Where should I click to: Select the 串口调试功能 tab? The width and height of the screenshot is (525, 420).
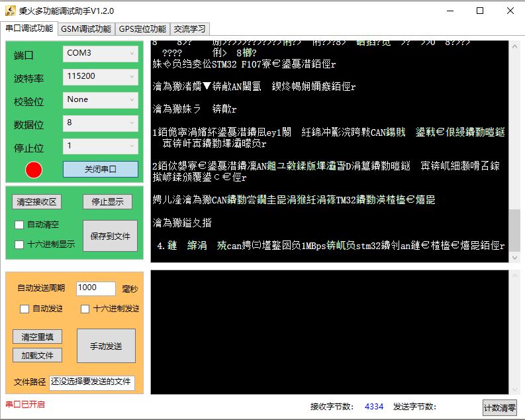click(29, 28)
